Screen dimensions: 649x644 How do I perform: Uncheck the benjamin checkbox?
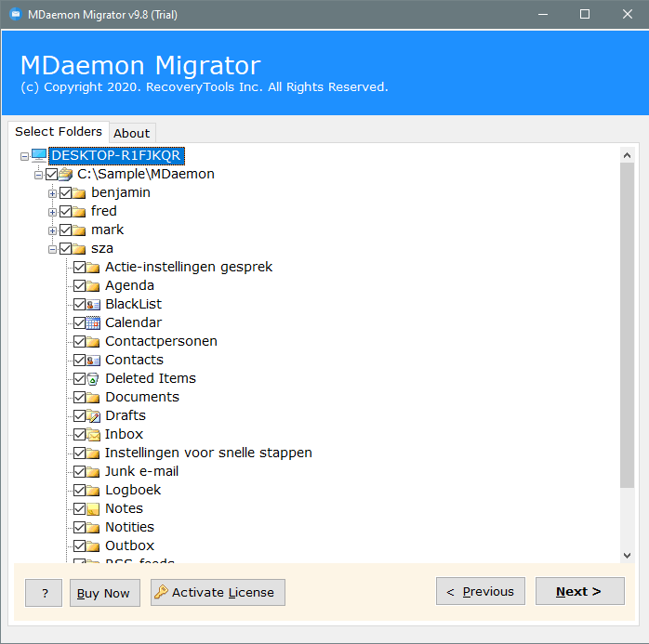click(x=65, y=192)
